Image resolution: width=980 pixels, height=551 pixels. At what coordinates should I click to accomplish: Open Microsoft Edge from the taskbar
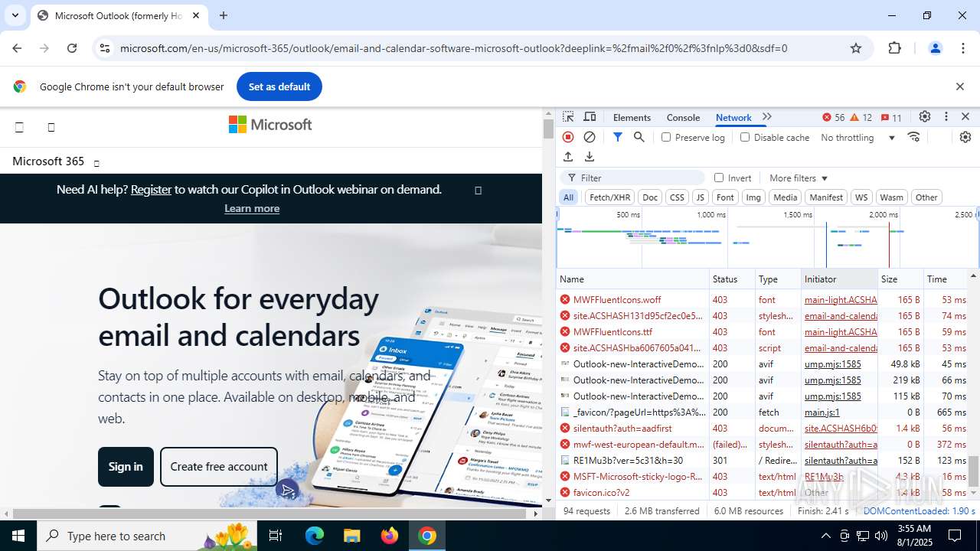[x=315, y=536]
